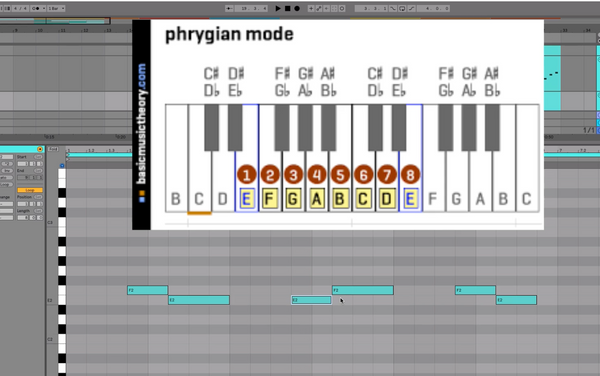Click the Set button beside End
Viewport: 600px width, 376px height.
pos(38,171)
